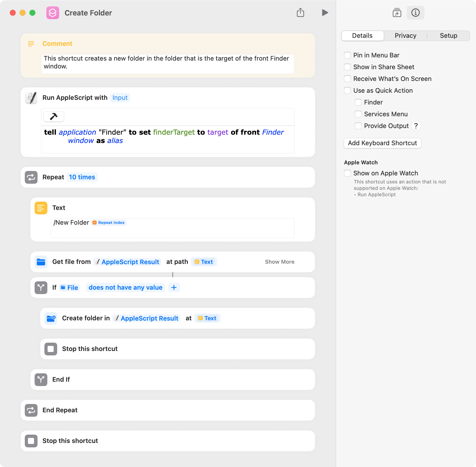The height and width of the screenshot is (467, 476).
Task: Add a condition with the plus button
Action: (174, 287)
